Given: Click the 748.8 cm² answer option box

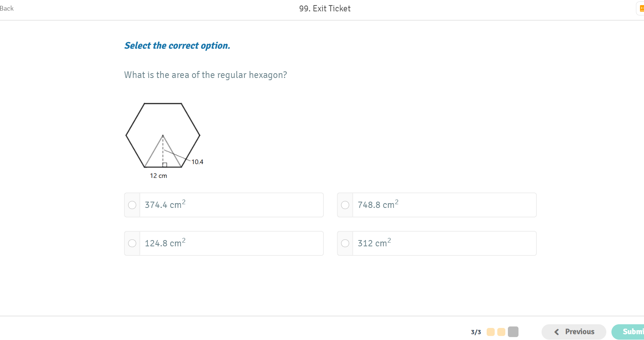Looking at the screenshot, I should coord(437,205).
